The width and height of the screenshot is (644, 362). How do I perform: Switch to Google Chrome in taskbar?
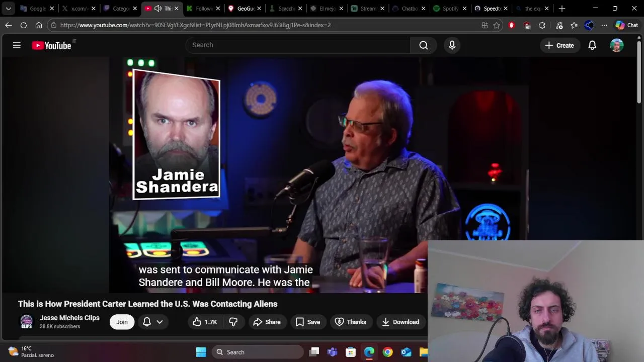click(387, 352)
